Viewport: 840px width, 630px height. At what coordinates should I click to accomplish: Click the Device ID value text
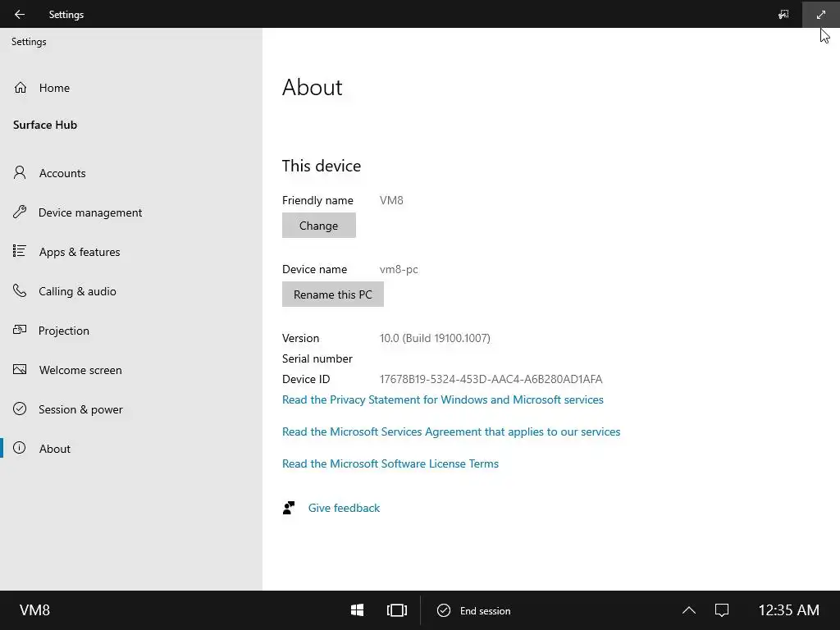pyautogui.click(x=491, y=379)
